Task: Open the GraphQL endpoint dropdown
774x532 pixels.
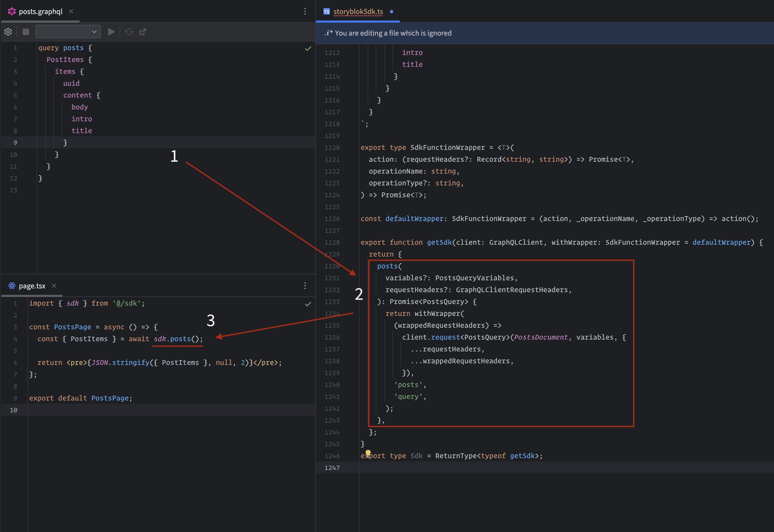Action: tap(68, 32)
